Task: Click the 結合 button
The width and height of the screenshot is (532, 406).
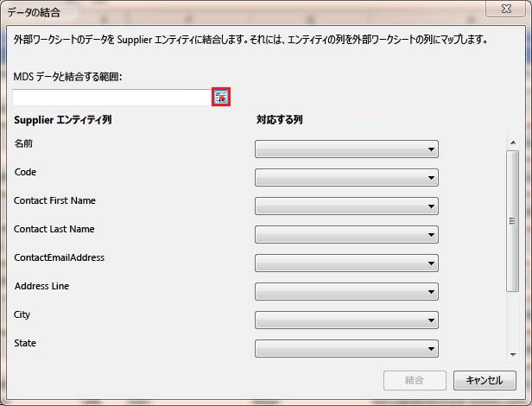Action: pos(415,380)
